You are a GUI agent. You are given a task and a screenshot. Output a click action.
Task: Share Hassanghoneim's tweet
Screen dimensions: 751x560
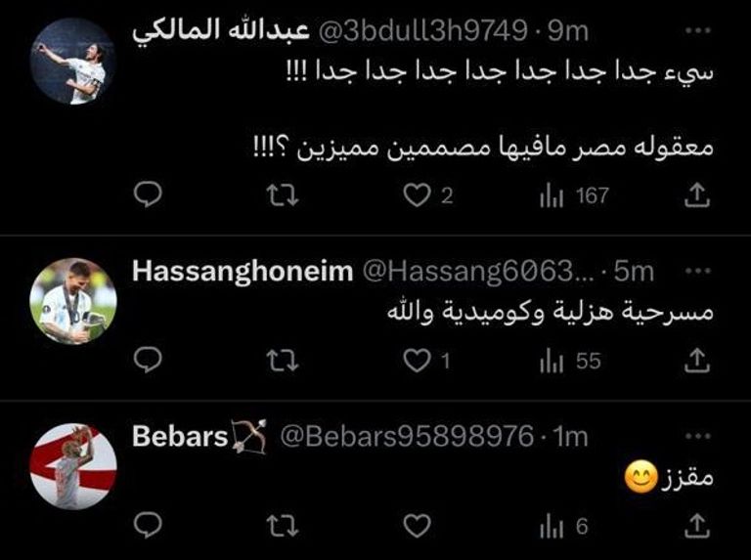tap(697, 360)
